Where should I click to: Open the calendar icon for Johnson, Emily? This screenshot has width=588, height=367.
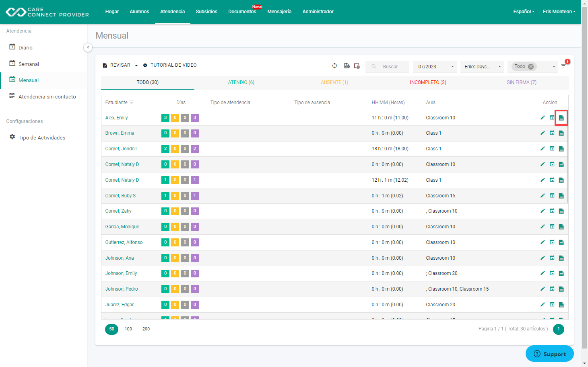click(x=552, y=273)
